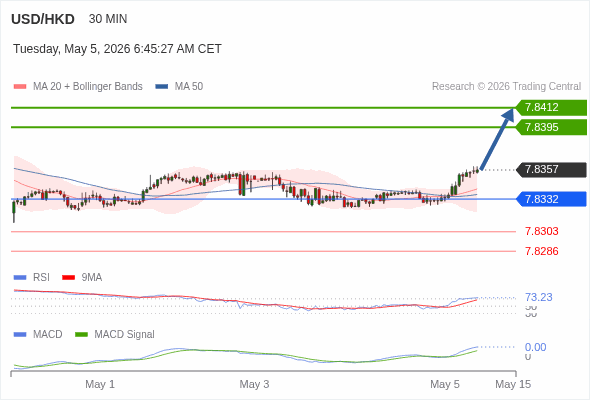Click the blue 7.8332 pivot price tag
The height and width of the screenshot is (400, 590).
[x=551, y=199]
